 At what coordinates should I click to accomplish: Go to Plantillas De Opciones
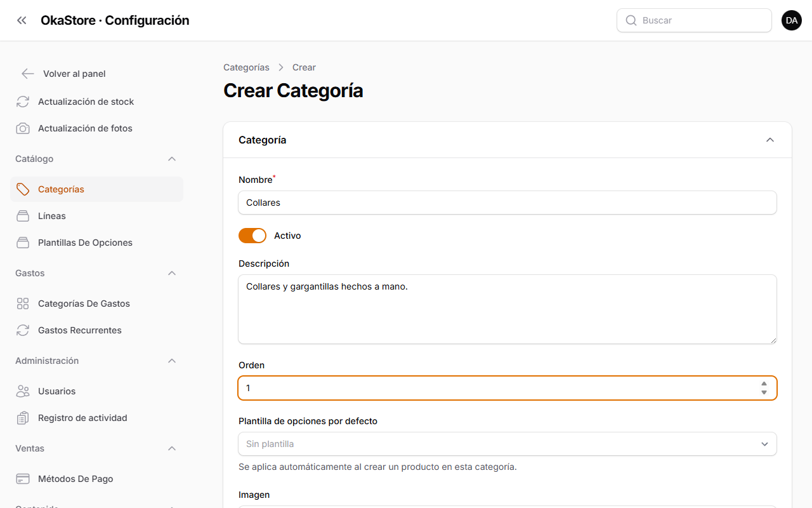tap(96, 243)
